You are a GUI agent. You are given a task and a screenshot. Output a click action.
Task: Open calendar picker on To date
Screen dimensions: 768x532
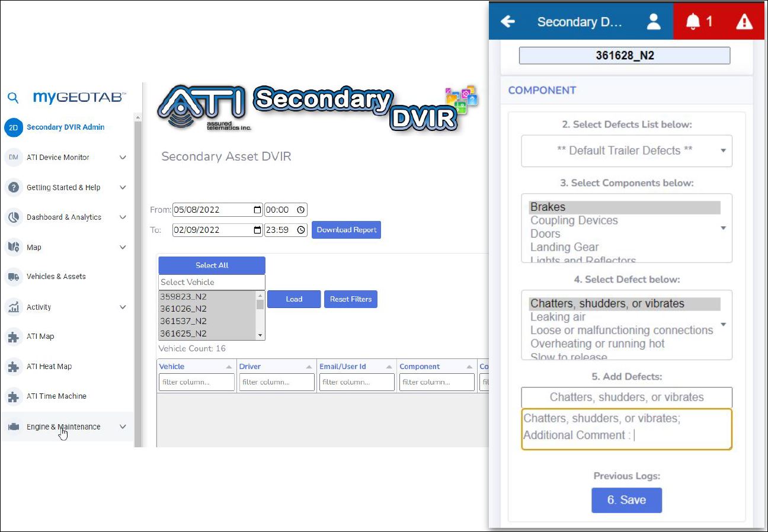point(257,230)
